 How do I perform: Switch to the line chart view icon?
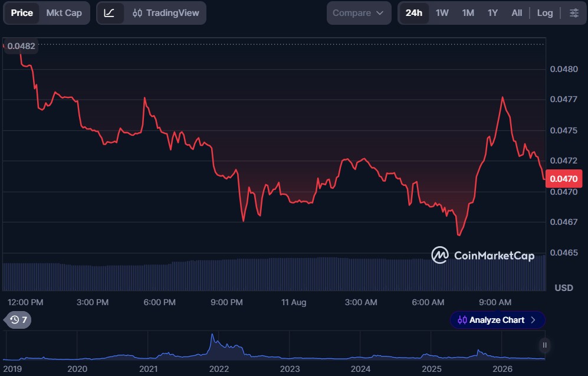click(110, 13)
